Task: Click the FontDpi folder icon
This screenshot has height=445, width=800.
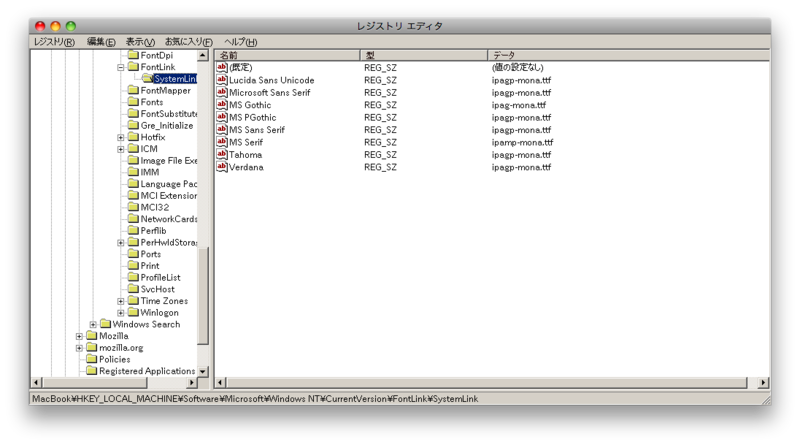Action: coord(133,55)
